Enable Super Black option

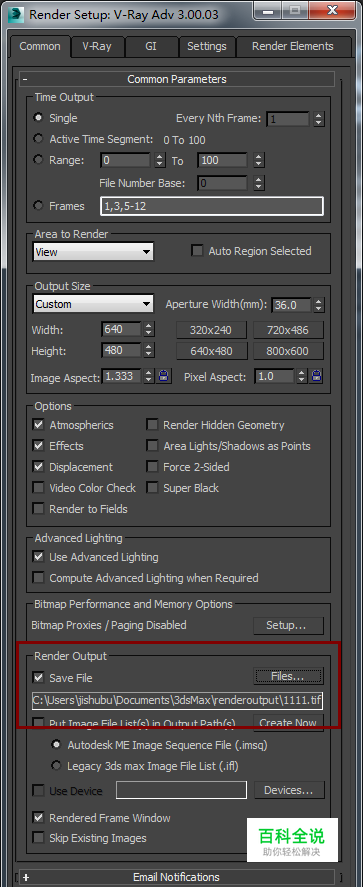152,488
